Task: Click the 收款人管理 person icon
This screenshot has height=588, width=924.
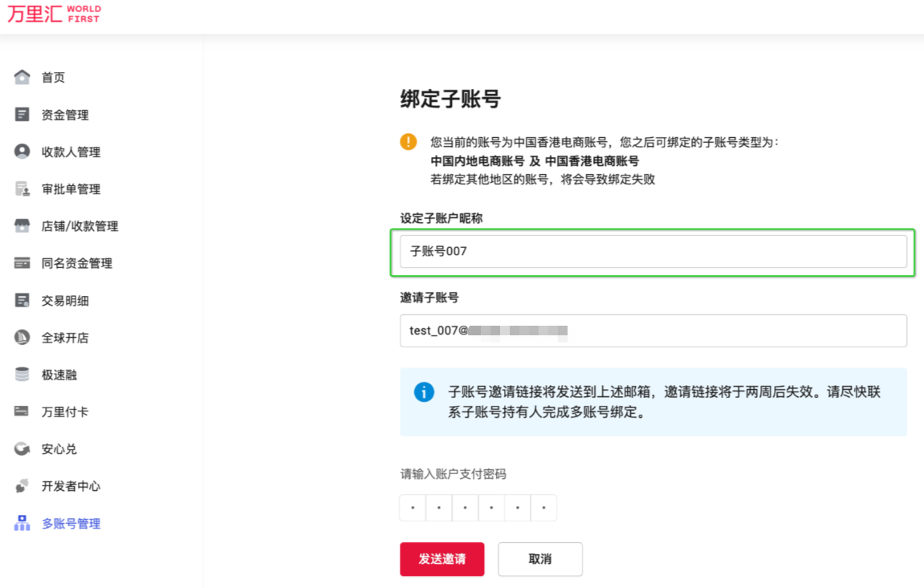Action: click(x=22, y=152)
